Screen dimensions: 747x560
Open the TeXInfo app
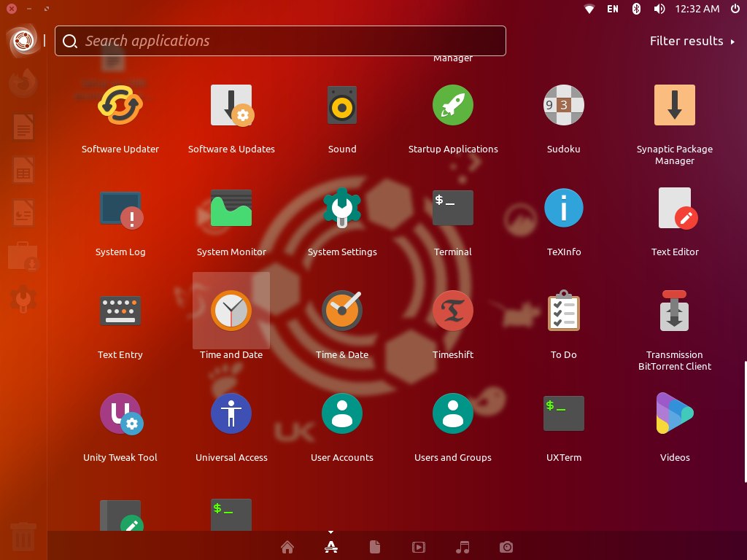click(564, 208)
